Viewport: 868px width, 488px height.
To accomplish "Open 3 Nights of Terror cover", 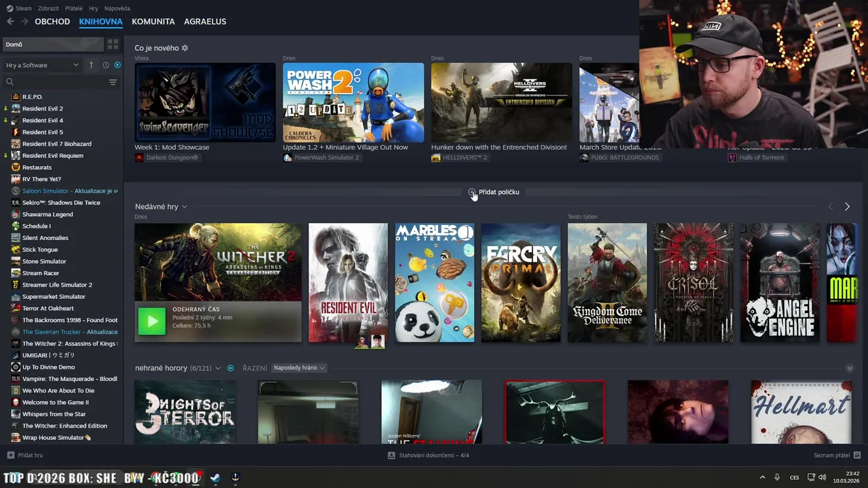I will coord(185,412).
